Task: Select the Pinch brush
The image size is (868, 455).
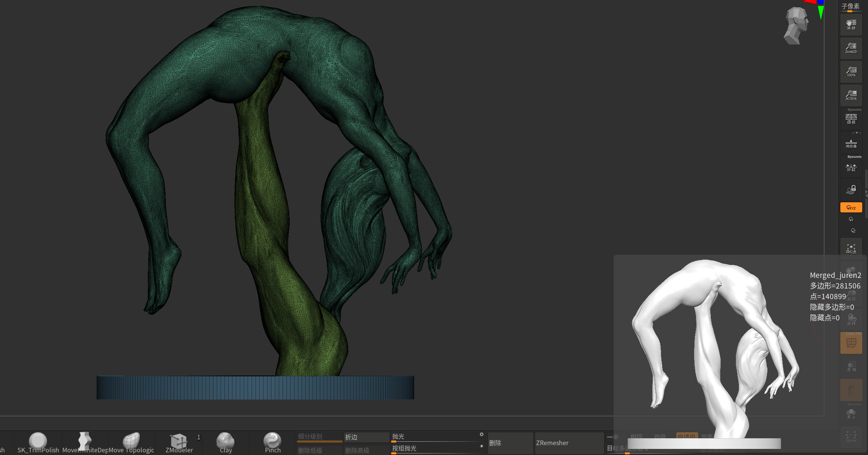Action: [273, 443]
